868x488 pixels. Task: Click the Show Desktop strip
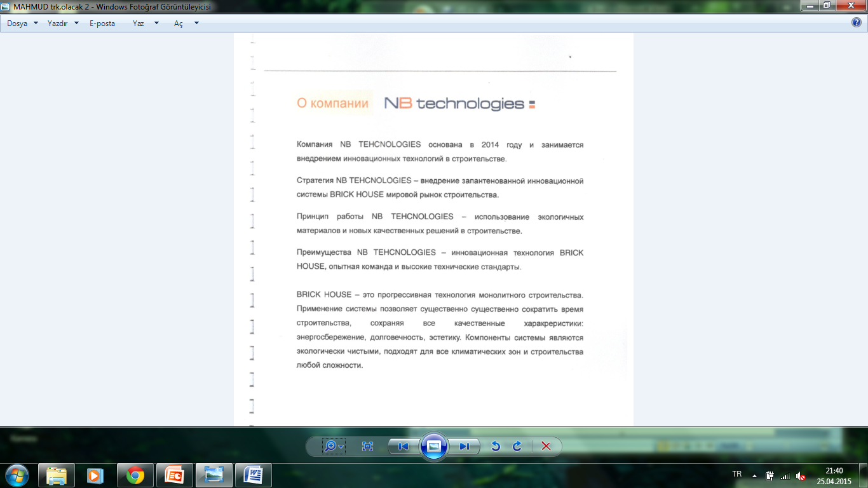coord(863,475)
